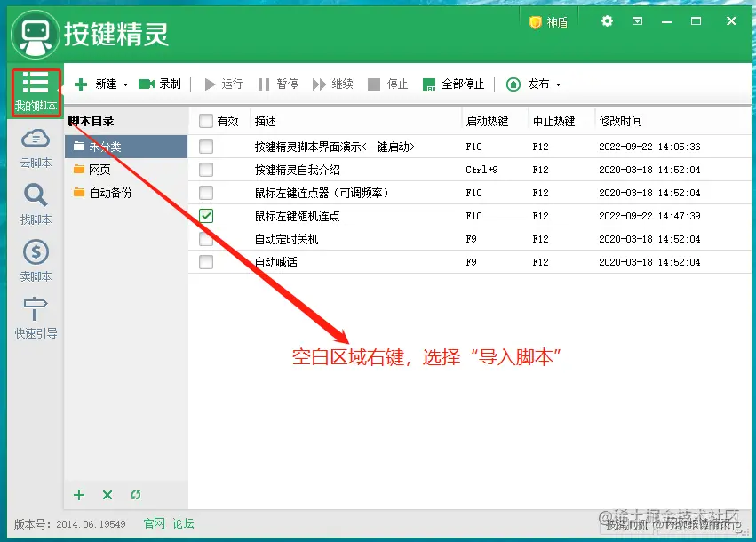Open the 我的脚本 sidebar panel
The width and height of the screenshot is (756, 542).
pos(36,92)
